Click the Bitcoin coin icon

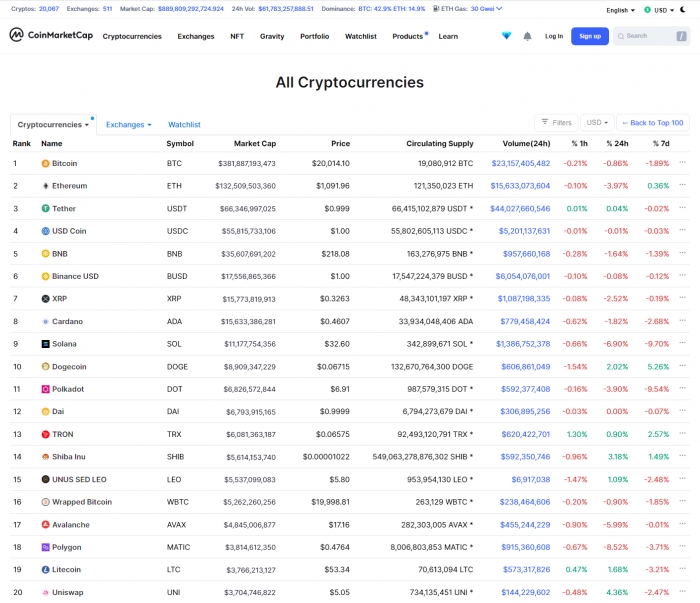(45, 163)
